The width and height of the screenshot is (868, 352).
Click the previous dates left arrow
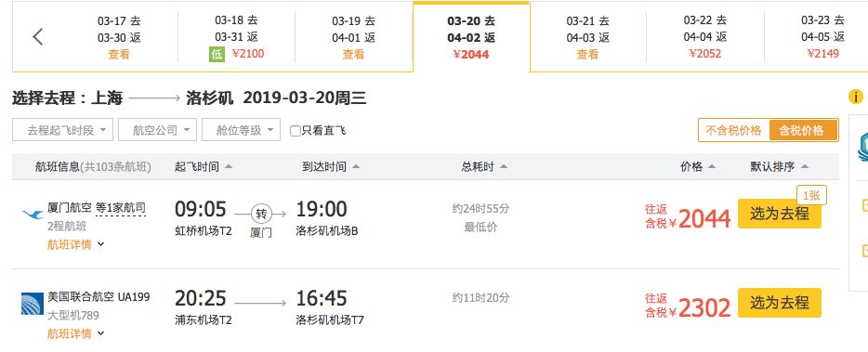point(38,37)
